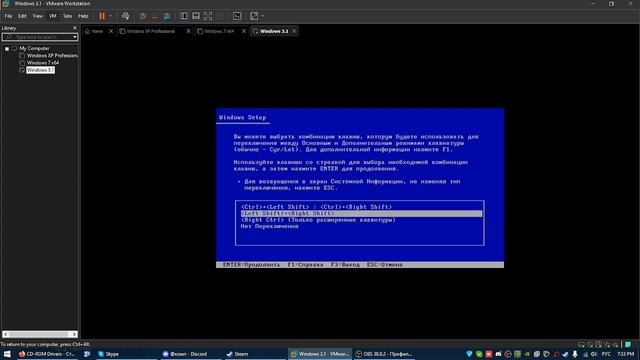Click the Library horizontal scrollbar right arrow

[74, 334]
